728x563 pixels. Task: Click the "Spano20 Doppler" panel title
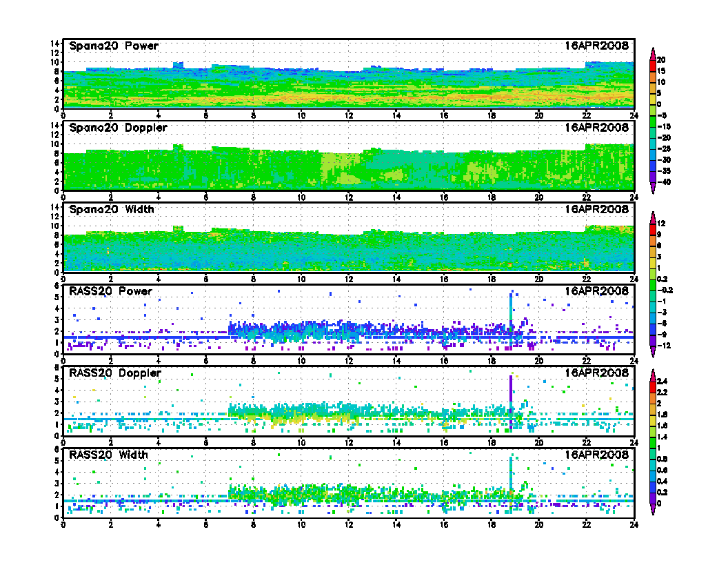(x=118, y=127)
